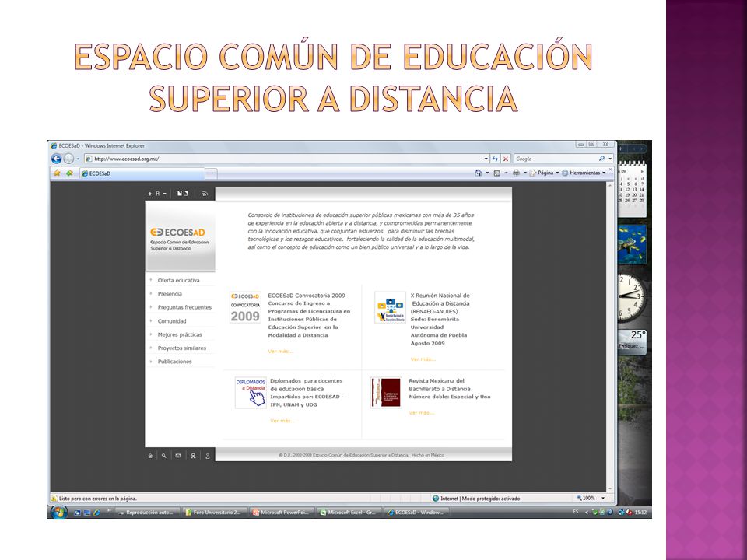Open Proyectos similares in the side menu

click(x=182, y=348)
